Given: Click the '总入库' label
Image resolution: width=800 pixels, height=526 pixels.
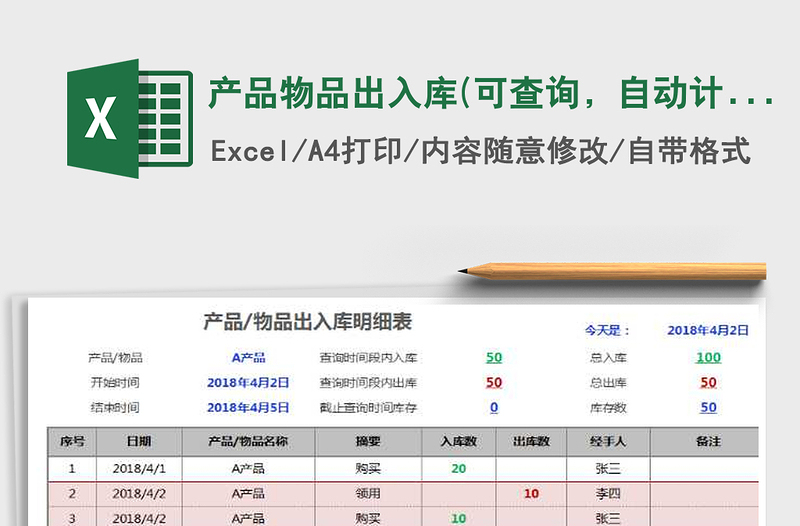Looking at the screenshot, I should (608, 358).
